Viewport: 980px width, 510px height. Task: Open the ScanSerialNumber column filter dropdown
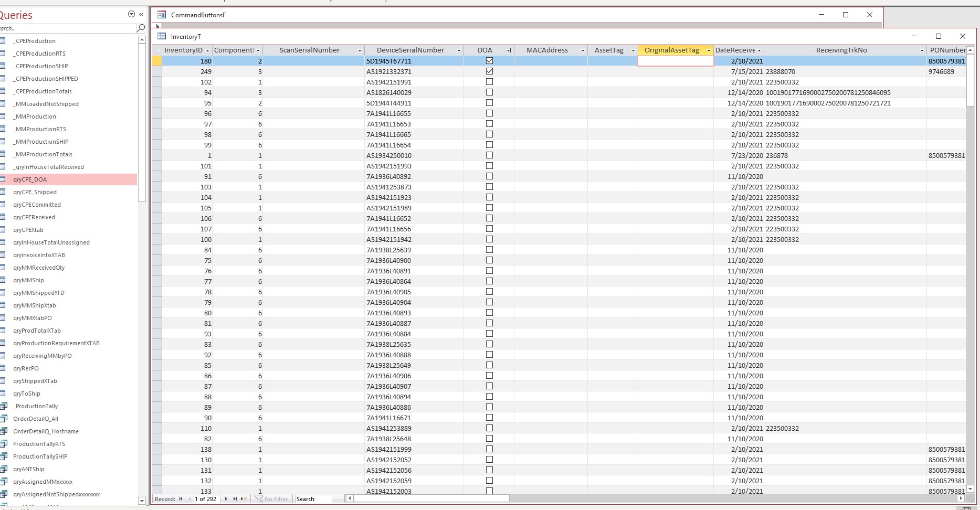tap(360, 50)
